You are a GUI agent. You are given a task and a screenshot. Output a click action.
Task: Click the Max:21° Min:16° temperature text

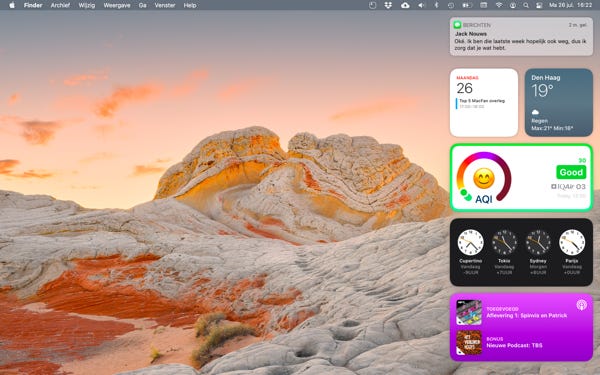coord(551,128)
